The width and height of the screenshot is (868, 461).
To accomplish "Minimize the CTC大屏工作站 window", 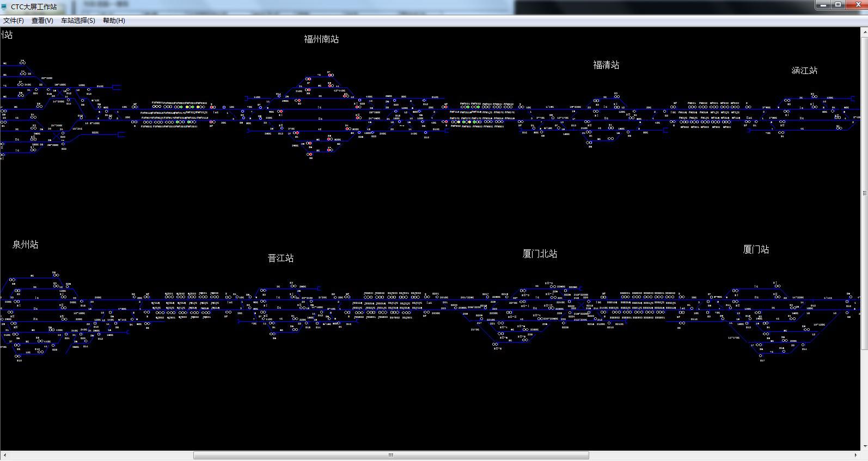I will point(823,5).
